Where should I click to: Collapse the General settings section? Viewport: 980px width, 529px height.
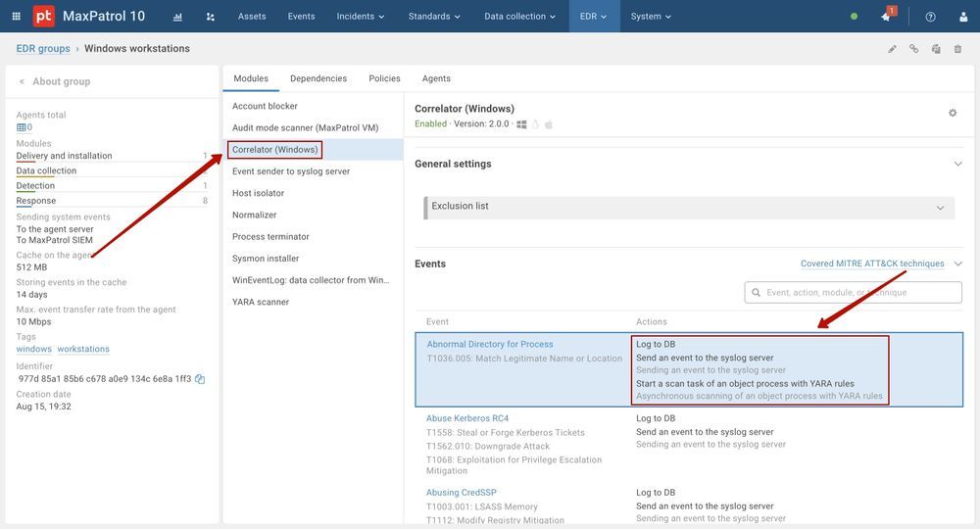tap(957, 164)
